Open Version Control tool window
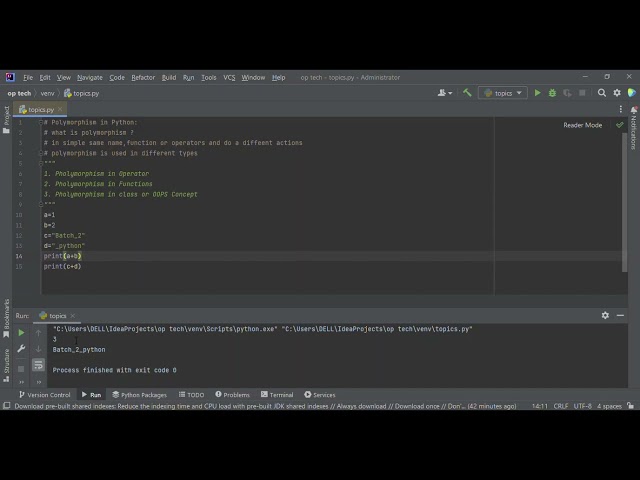The image size is (640, 480). pos(44,395)
